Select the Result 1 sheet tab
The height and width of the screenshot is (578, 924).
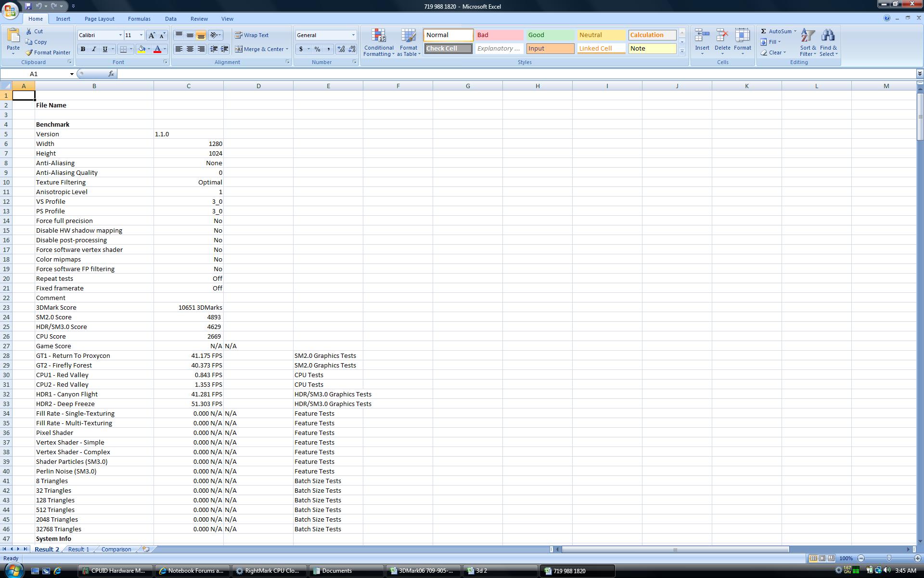pyautogui.click(x=78, y=549)
